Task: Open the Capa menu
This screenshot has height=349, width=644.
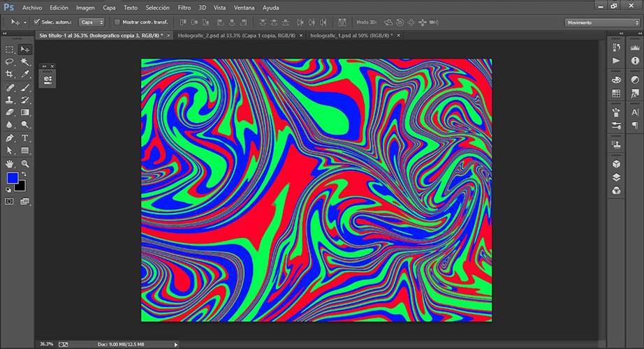Action: pyautogui.click(x=109, y=8)
